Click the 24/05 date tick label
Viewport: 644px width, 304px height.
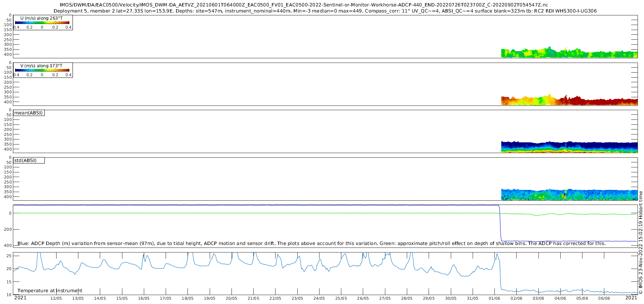[319, 298]
